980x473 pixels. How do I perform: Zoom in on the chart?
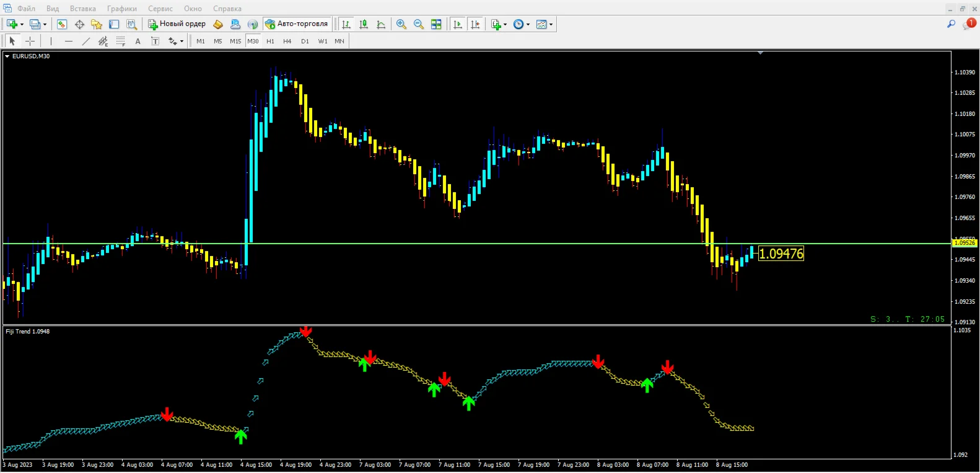[x=401, y=24]
